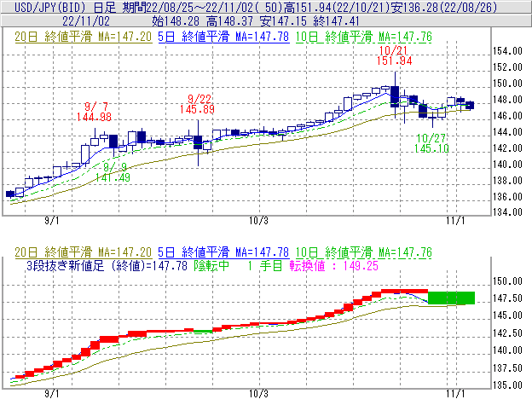The image size is (532, 405).
Task: Click the 20-day MA=147.20 legend in lower chart
Action: [84, 252]
